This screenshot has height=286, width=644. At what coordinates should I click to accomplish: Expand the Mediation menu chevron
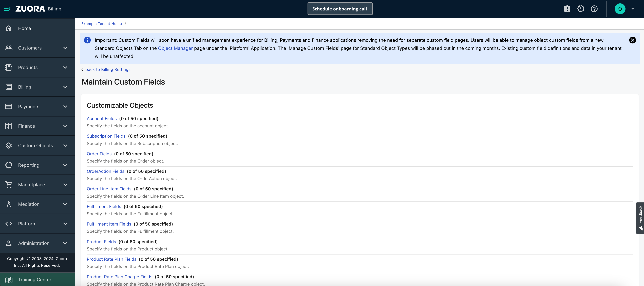coord(65,204)
